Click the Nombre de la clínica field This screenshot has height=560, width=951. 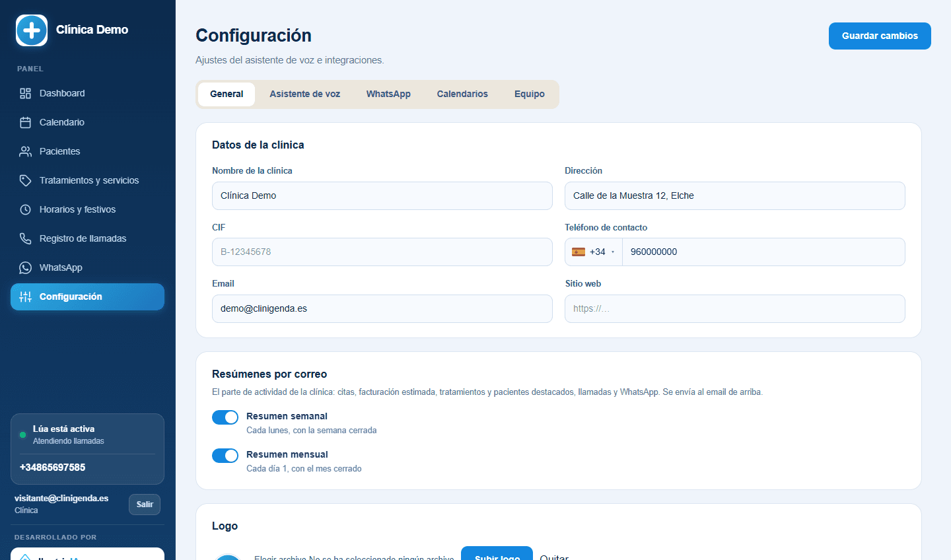[382, 195]
